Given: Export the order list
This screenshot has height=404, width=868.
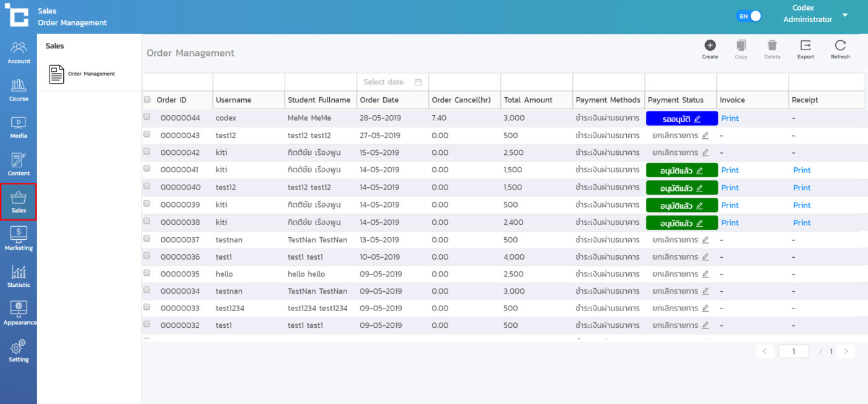Looking at the screenshot, I should 805,49.
